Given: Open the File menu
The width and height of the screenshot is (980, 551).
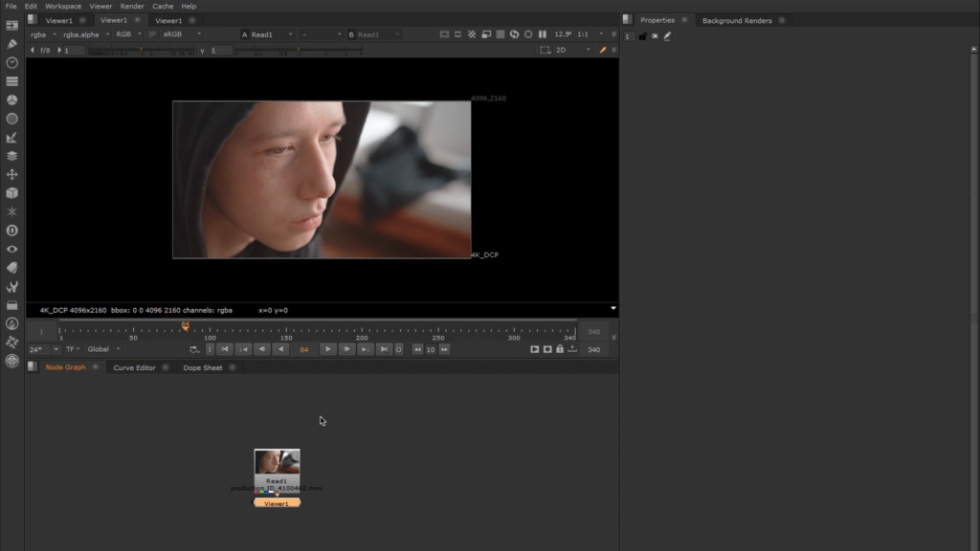Looking at the screenshot, I should (x=11, y=7).
